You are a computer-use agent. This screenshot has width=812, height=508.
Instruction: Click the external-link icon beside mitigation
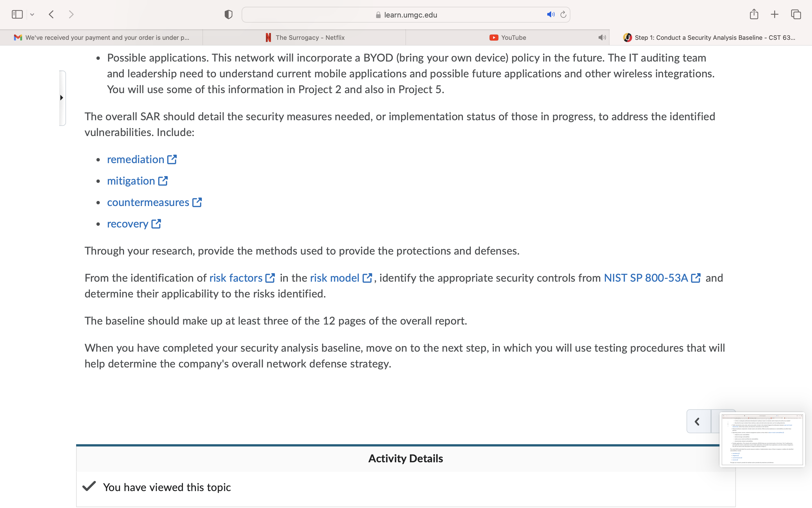click(163, 181)
